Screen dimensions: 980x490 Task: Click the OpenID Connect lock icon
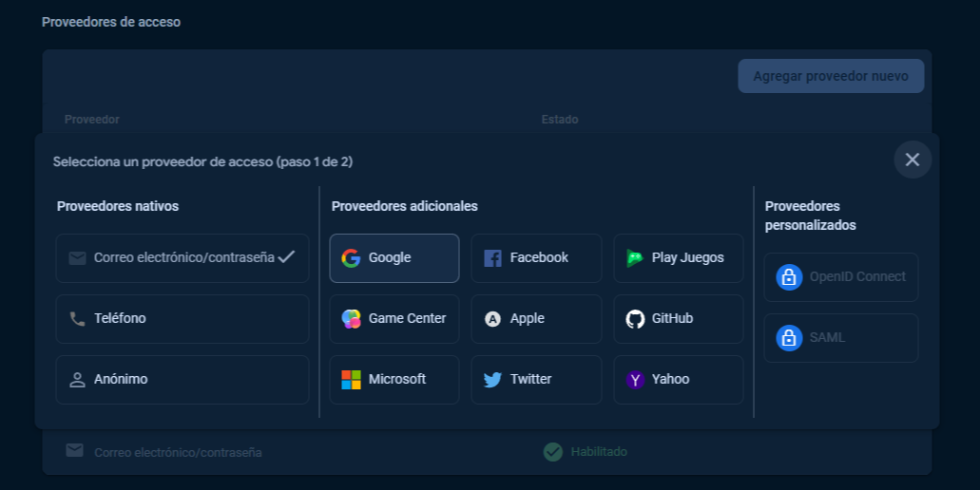(x=789, y=276)
